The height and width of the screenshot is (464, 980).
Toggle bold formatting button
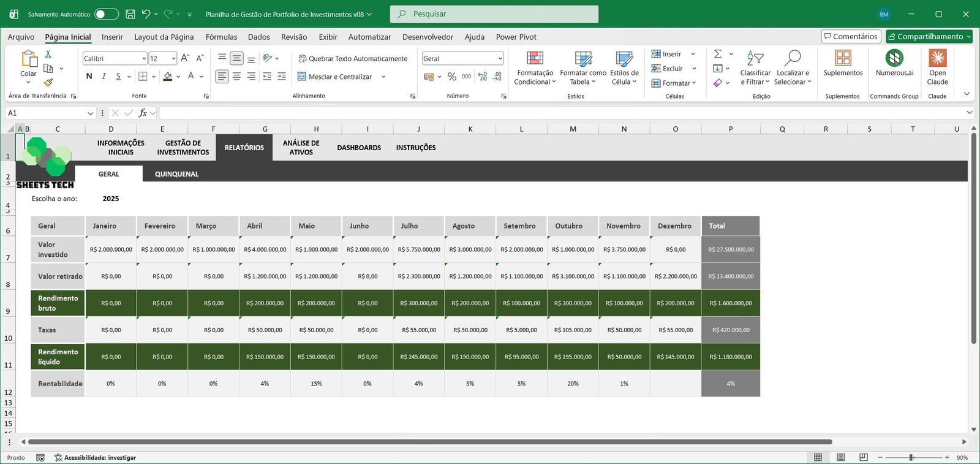click(x=89, y=76)
